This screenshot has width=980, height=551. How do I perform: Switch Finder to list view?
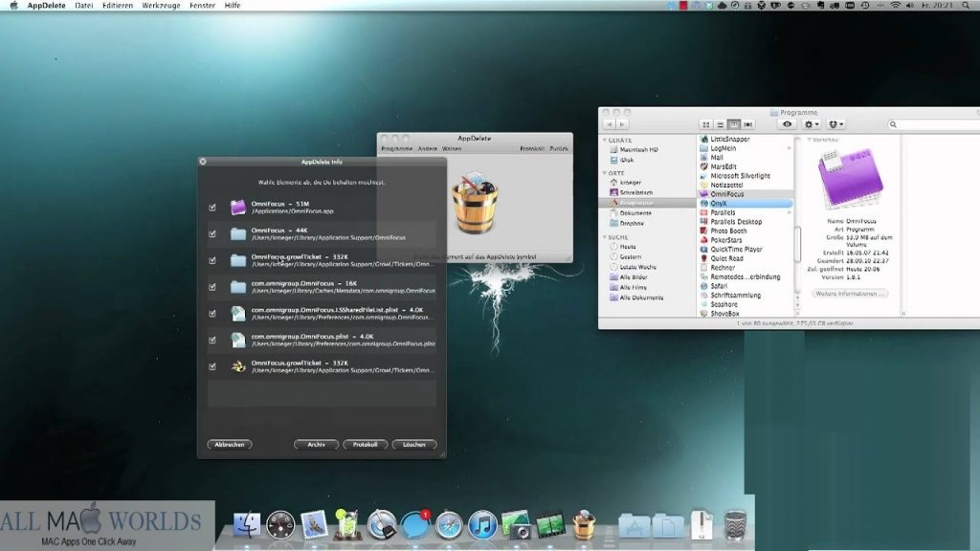pos(720,124)
